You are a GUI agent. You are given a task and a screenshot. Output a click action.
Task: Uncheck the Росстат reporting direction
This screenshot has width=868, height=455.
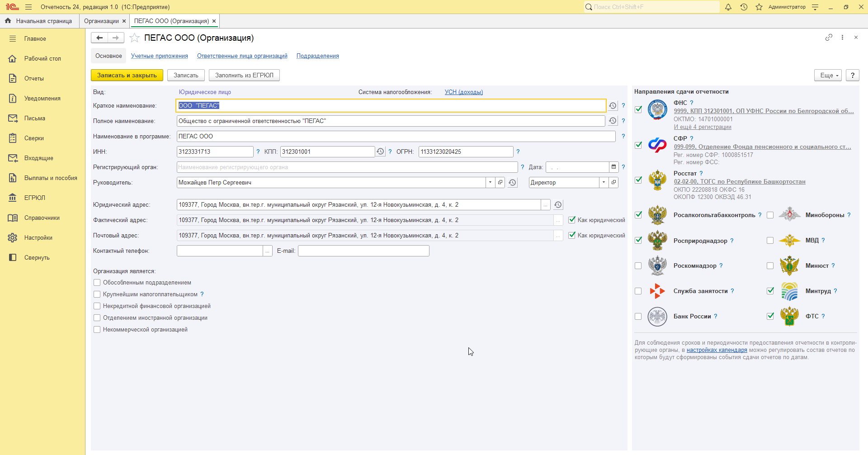coord(638,180)
